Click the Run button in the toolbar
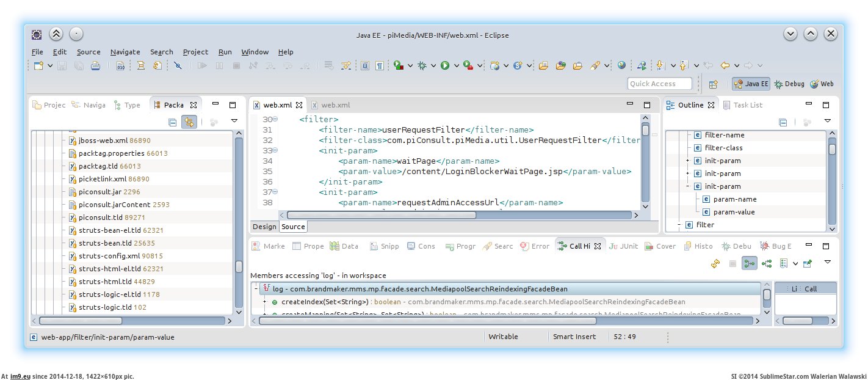This screenshot has width=868, height=380. coord(445,65)
